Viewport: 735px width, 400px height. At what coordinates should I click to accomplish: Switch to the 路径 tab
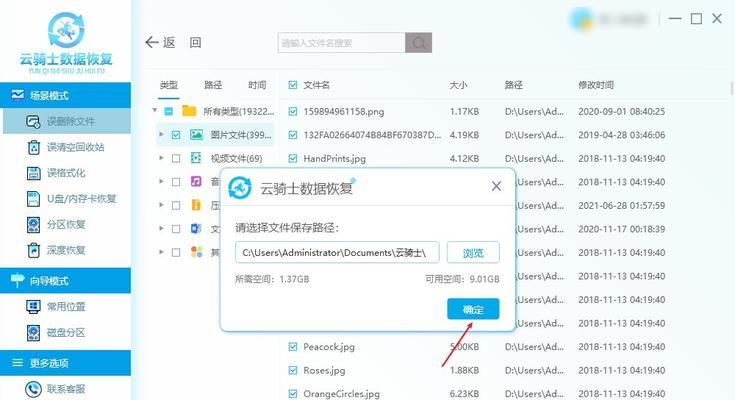213,85
